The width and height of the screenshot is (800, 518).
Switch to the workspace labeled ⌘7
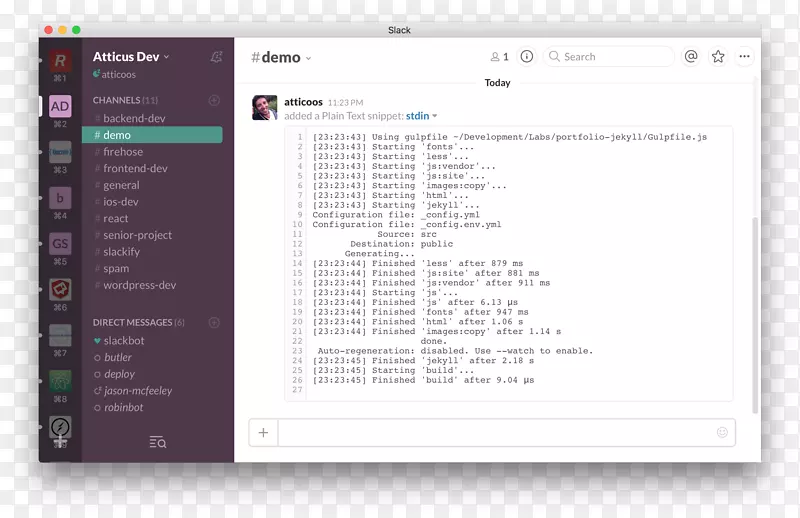pos(60,335)
